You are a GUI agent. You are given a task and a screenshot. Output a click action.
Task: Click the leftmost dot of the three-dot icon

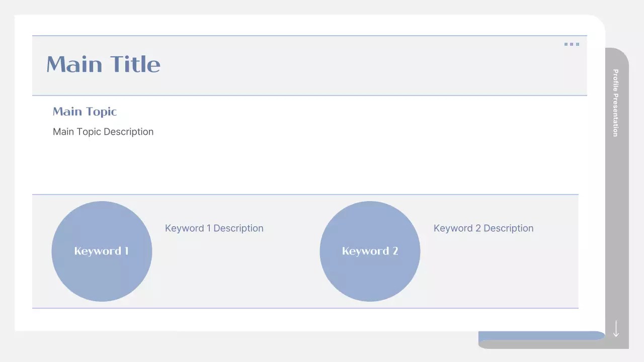pos(566,44)
